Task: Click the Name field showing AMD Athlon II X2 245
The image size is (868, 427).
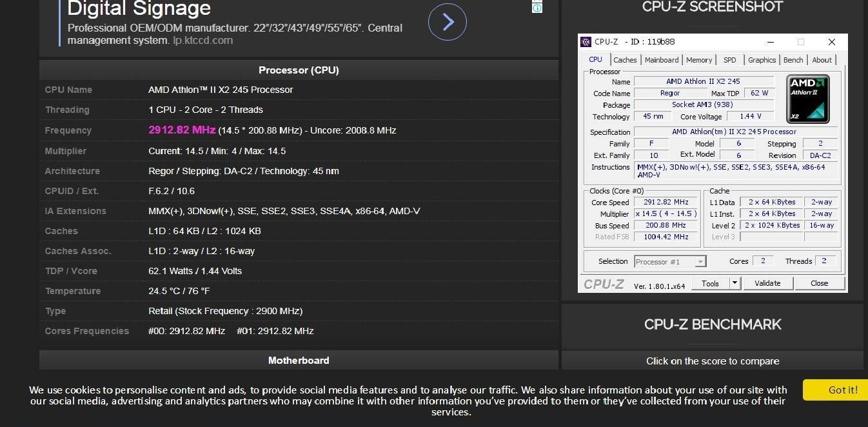Action: tap(704, 81)
